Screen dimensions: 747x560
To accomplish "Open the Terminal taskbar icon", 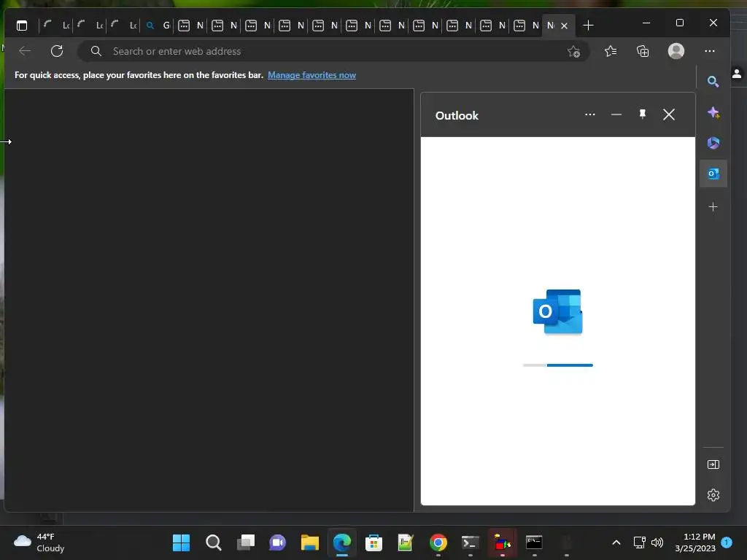I will (x=471, y=542).
